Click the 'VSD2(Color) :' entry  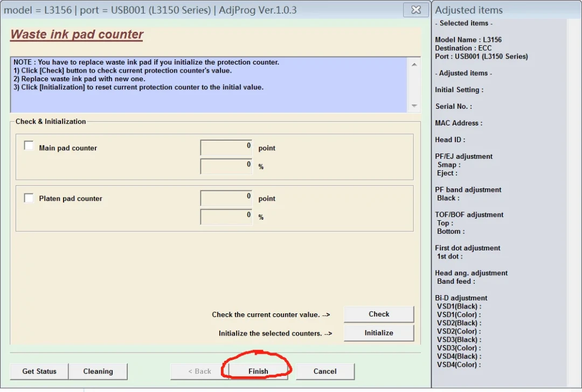[459, 332]
